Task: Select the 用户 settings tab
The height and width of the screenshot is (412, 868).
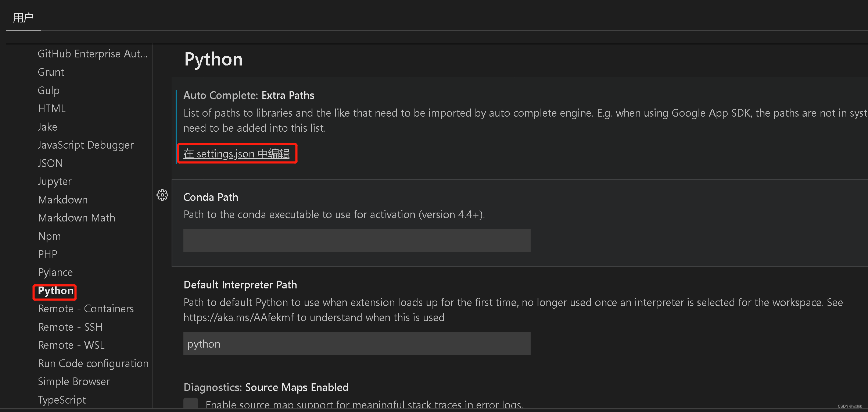Action: [x=23, y=18]
